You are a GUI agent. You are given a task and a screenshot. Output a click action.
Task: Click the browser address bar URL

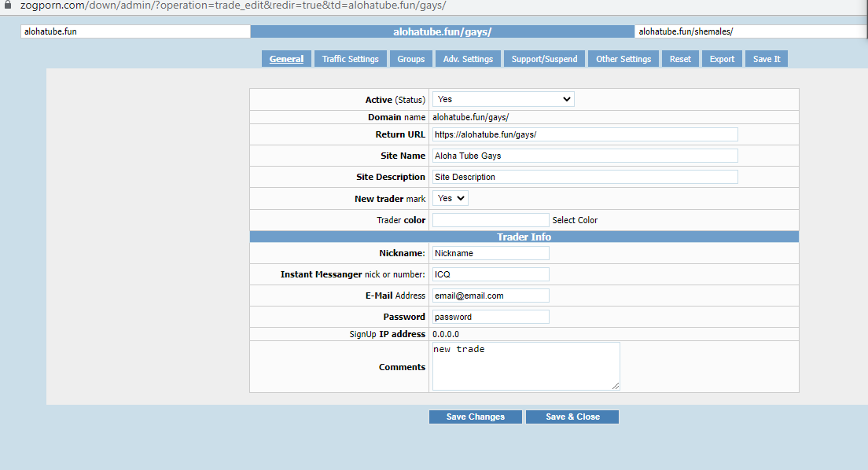(x=233, y=6)
